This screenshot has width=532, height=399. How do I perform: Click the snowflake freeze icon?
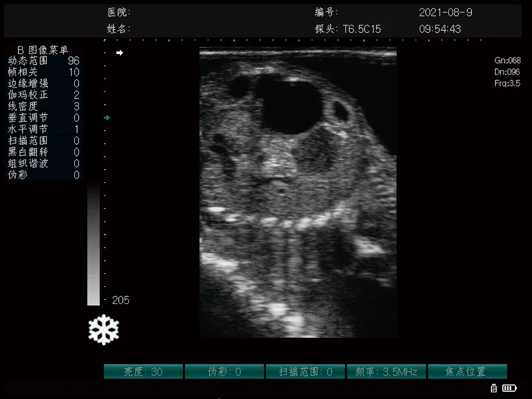pyautogui.click(x=104, y=329)
